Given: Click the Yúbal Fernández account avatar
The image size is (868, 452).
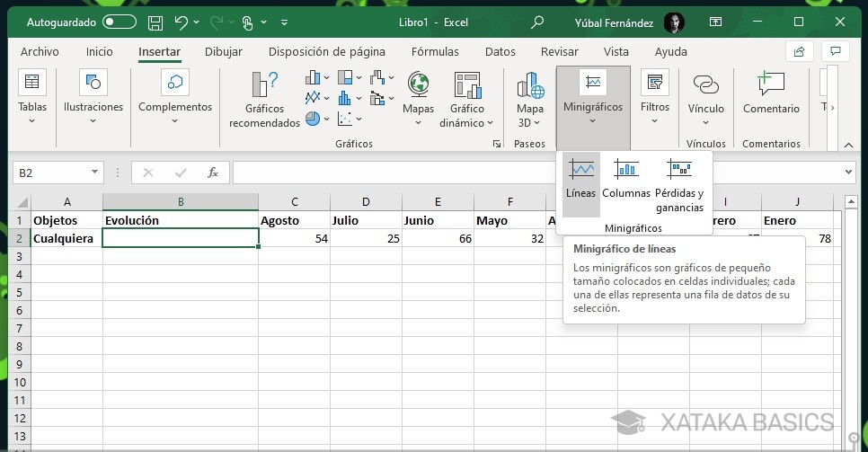Looking at the screenshot, I should tap(674, 22).
